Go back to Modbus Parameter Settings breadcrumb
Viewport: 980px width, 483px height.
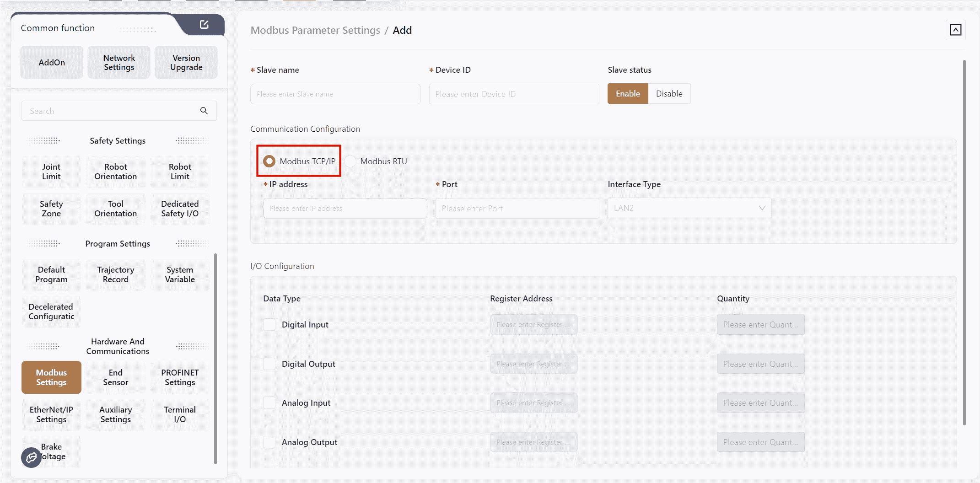pyautogui.click(x=315, y=30)
